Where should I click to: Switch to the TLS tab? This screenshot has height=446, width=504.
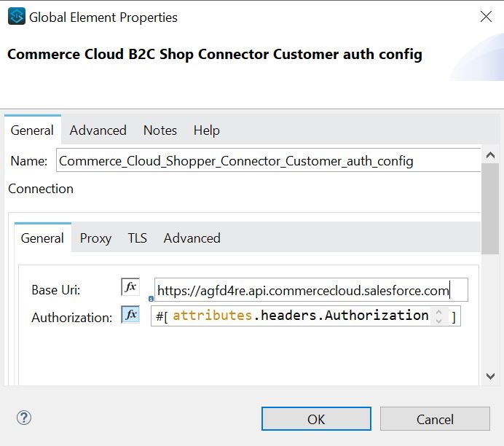coord(137,238)
